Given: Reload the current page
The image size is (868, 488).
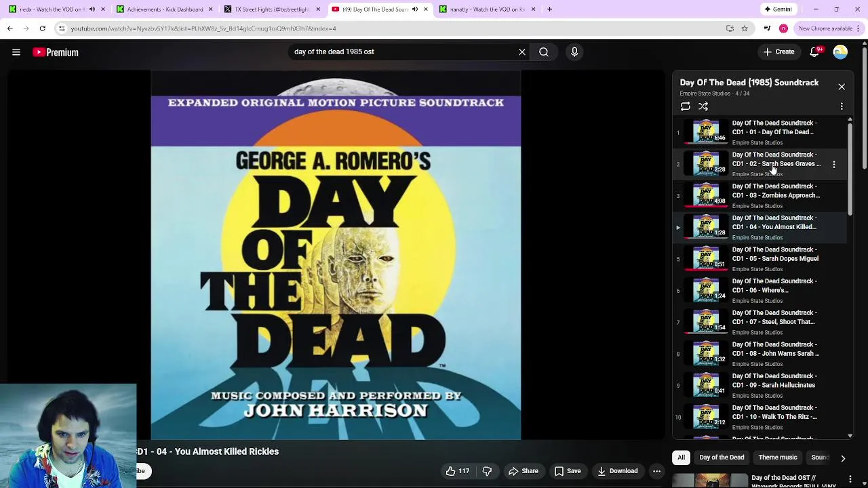Looking at the screenshot, I should [42, 28].
